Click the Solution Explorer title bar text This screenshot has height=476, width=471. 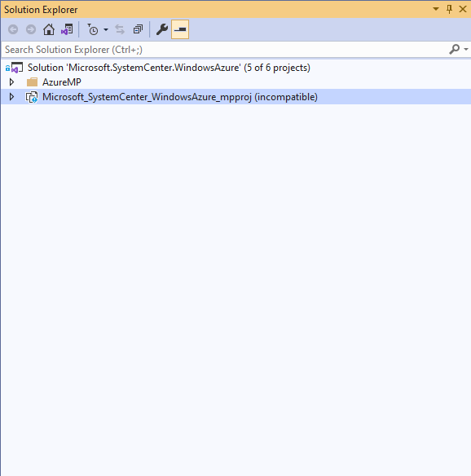[x=41, y=10]
